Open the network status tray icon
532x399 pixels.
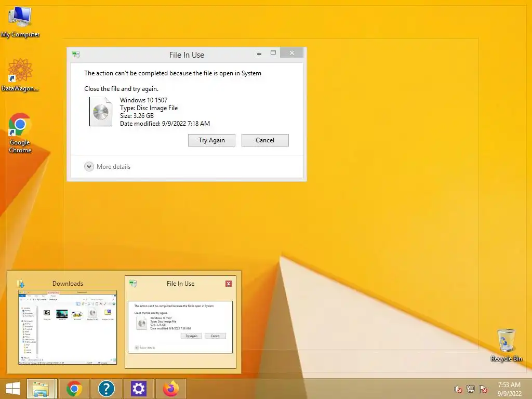tap(470, 389)
